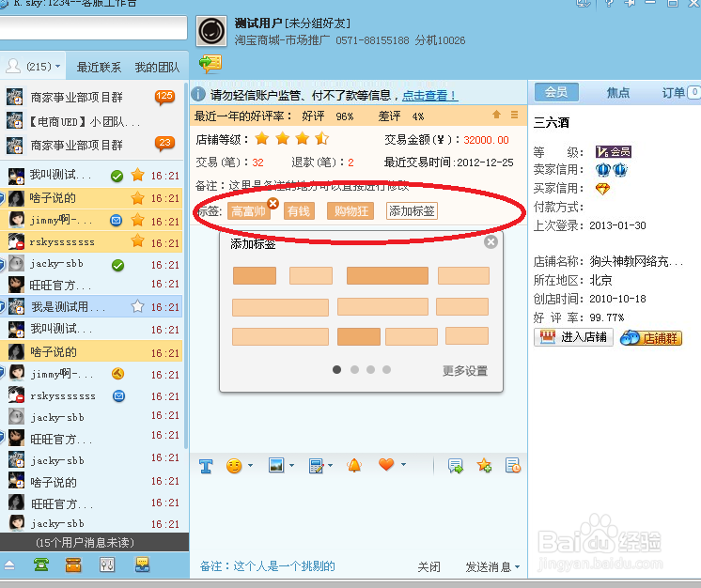Click the test user avatar picture
This screenshot has width=701, height=588.
[211, 31]
